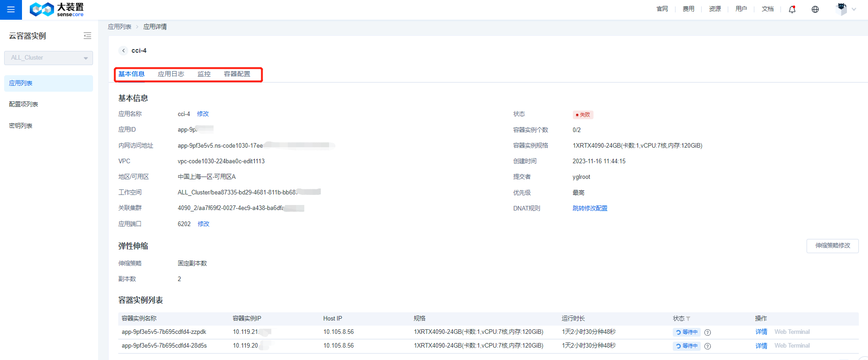The height and width of the screenshot is (360, 868).
Task: Switch to the 监控 tab
Action: [204, 74]
